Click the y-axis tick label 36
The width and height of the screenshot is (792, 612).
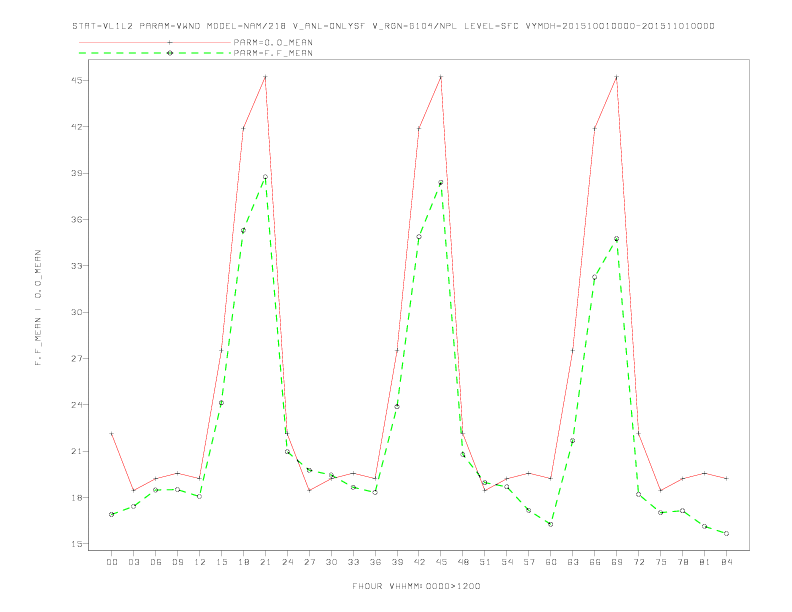click(x=77, y=220)
